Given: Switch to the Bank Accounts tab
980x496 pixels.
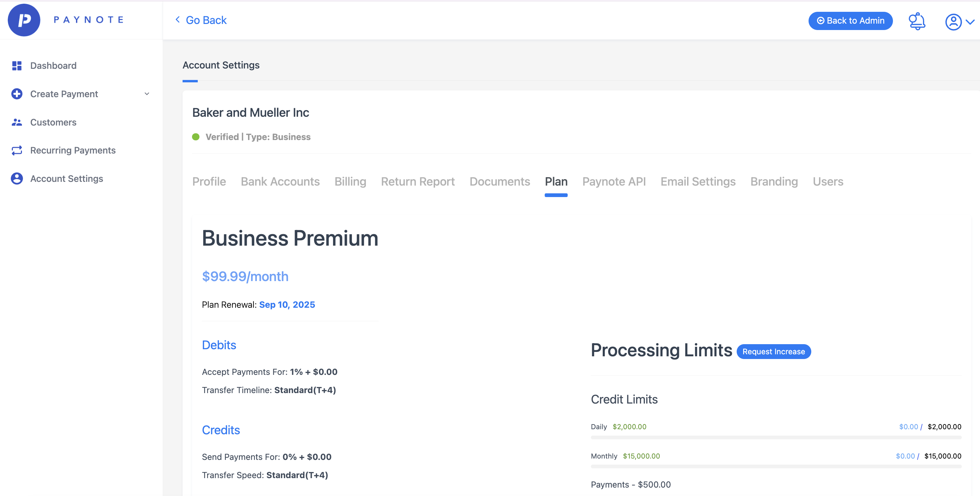Looking at the screenshot, I should coord(280,182).
